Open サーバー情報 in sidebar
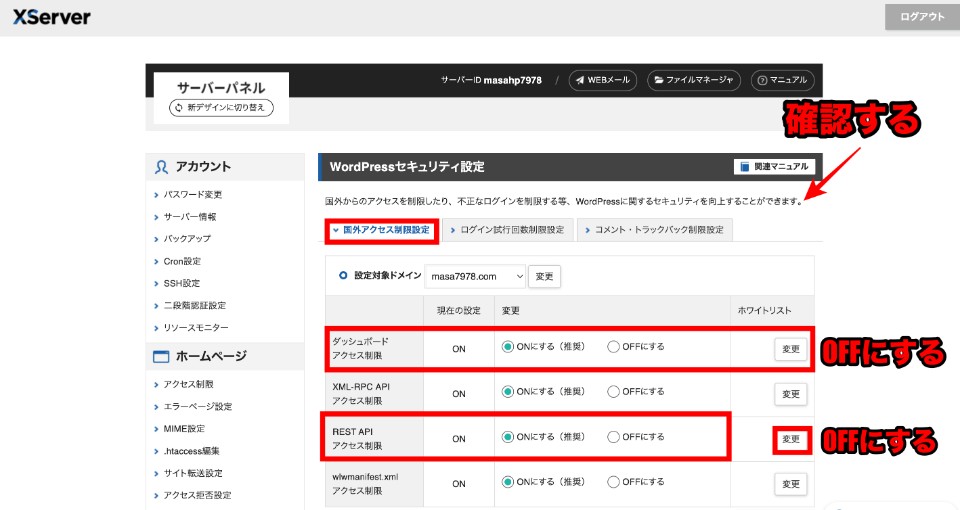960x510 pixels. 189,217
